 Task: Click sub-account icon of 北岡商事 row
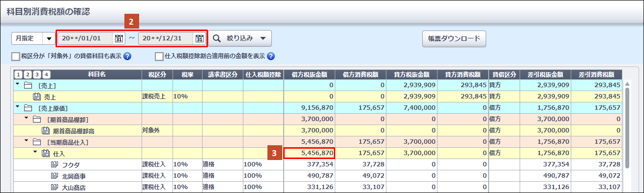[x=54, y=175]
